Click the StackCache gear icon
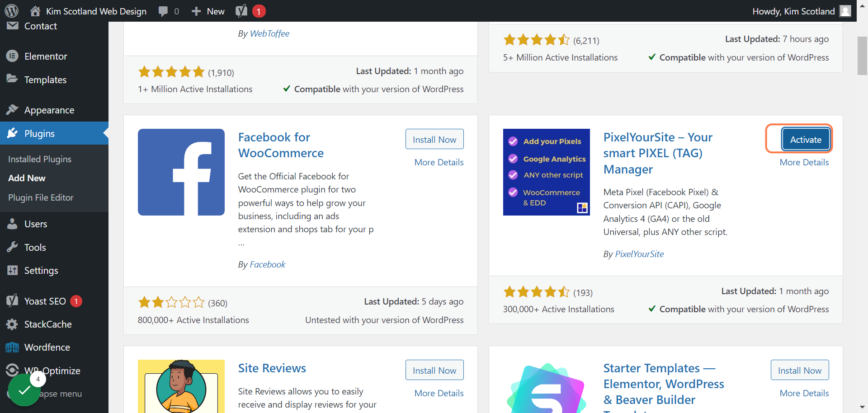This screenshot has width=868, height=413. click(12, 324)
